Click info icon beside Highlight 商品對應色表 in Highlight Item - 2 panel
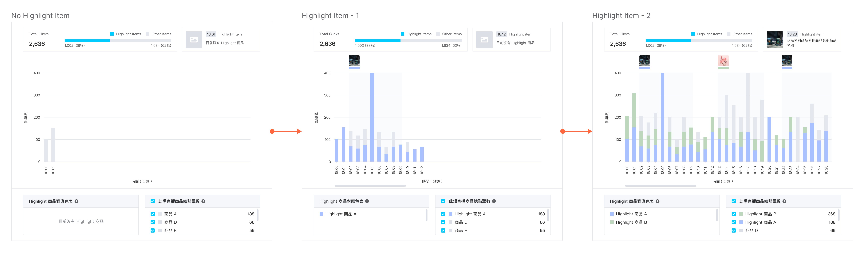The width and height of the screenshot is (868, 258). click(x=657, y=201)
